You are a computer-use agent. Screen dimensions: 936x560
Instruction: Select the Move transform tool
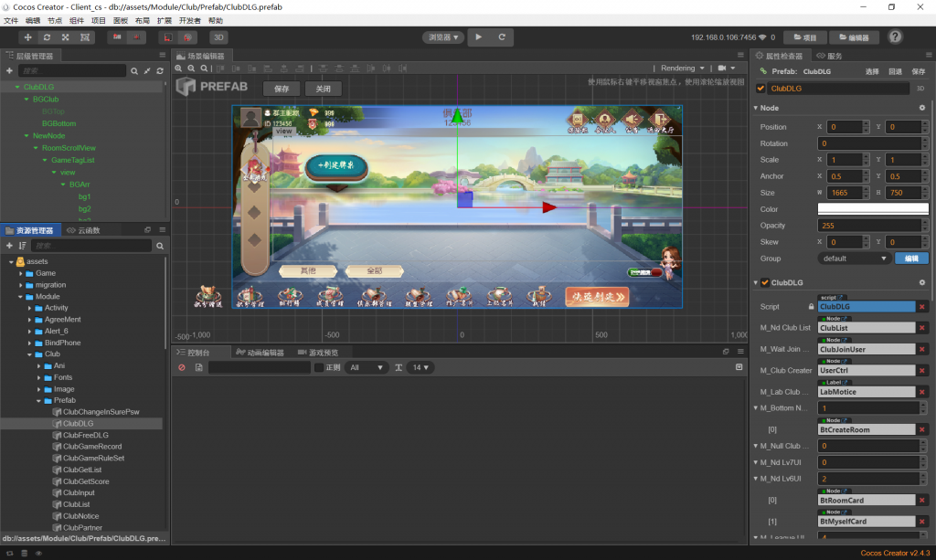(x=27, y=37)
